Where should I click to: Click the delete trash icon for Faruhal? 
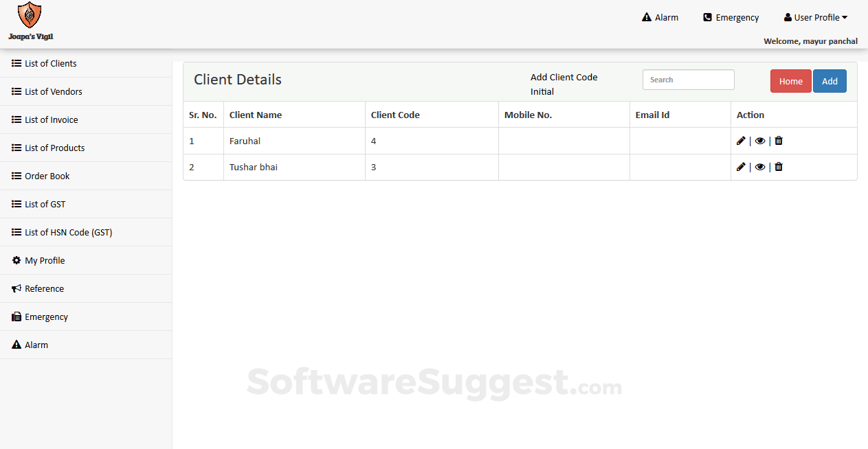coord(779,141)
